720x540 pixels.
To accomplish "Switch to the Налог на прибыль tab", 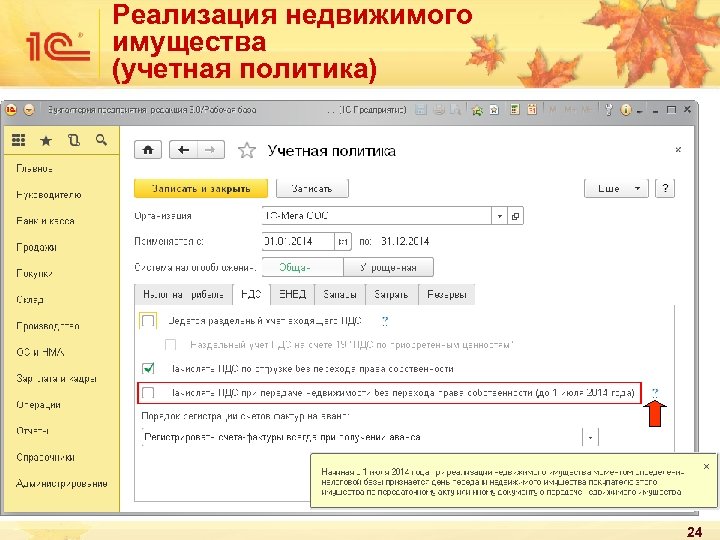I will (184, 295).
